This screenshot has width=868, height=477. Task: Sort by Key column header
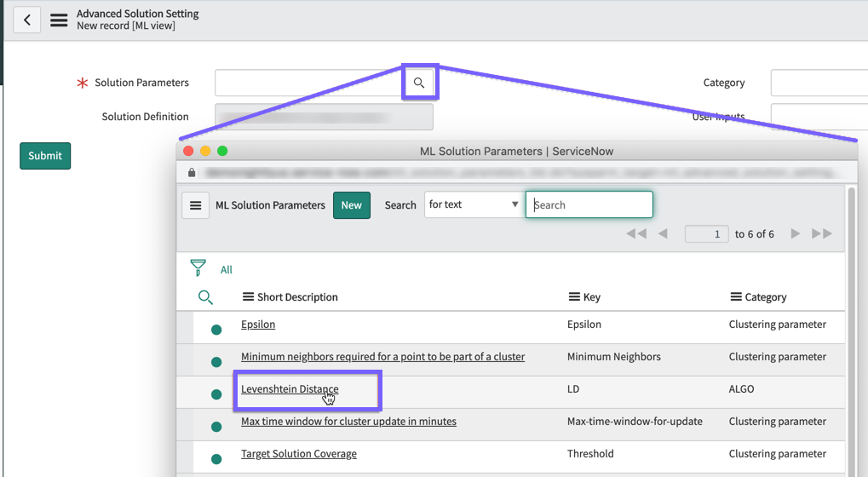tap(592, 297)
